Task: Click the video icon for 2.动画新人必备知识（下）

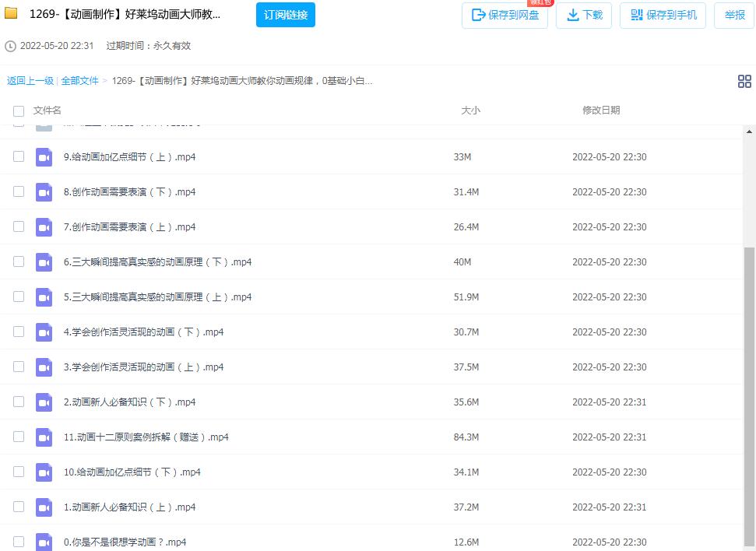Action: pyautogui.click(x=44, y=402)
